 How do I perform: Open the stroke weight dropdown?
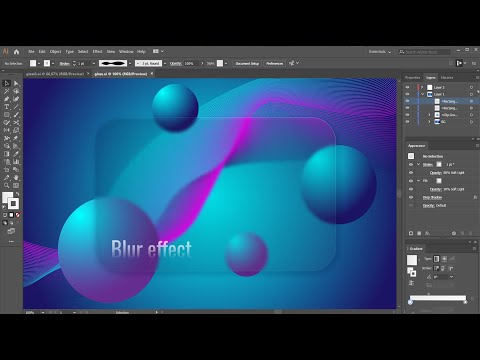point(94,63)
